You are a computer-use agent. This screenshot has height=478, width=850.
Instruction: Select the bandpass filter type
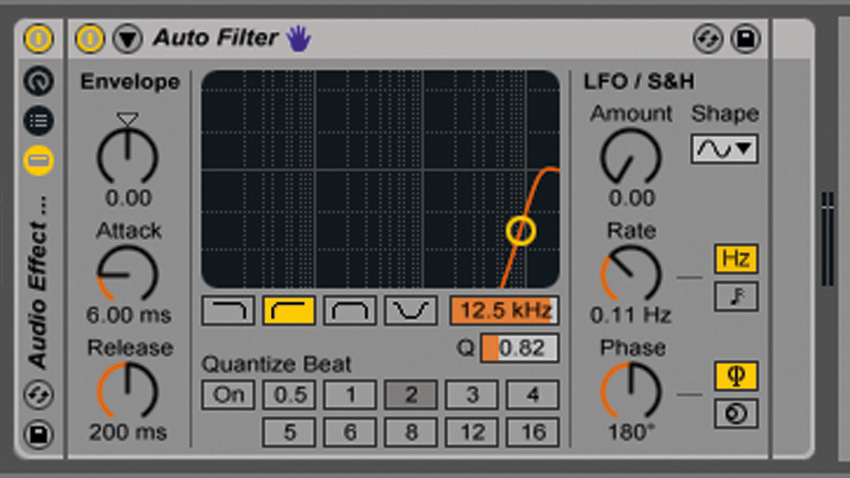pos(350,311)
